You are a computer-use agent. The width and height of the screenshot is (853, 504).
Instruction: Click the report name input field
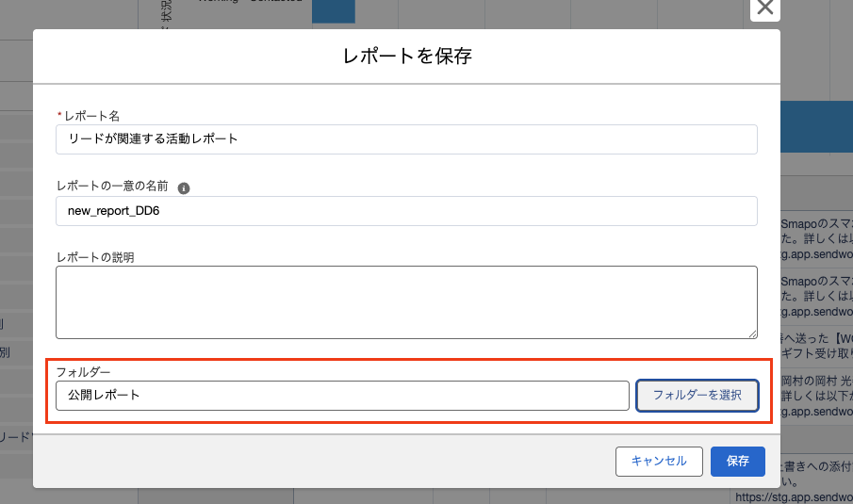pyautogui.click(x=406, y=139)
